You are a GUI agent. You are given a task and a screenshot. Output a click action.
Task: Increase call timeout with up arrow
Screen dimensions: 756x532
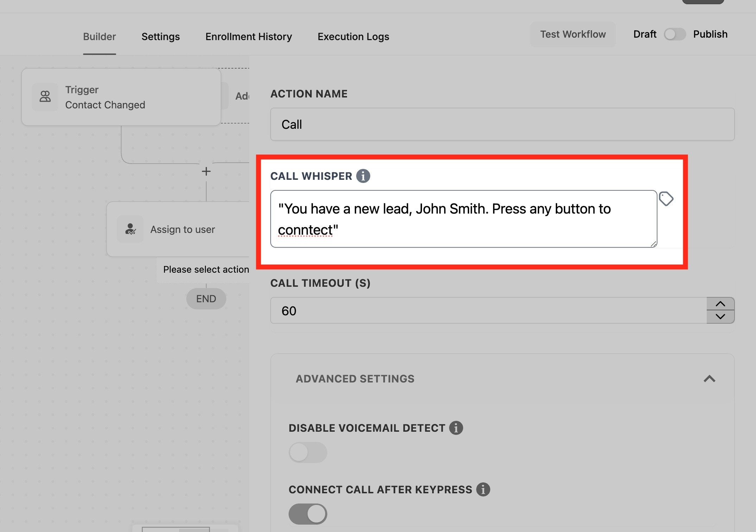720,304
